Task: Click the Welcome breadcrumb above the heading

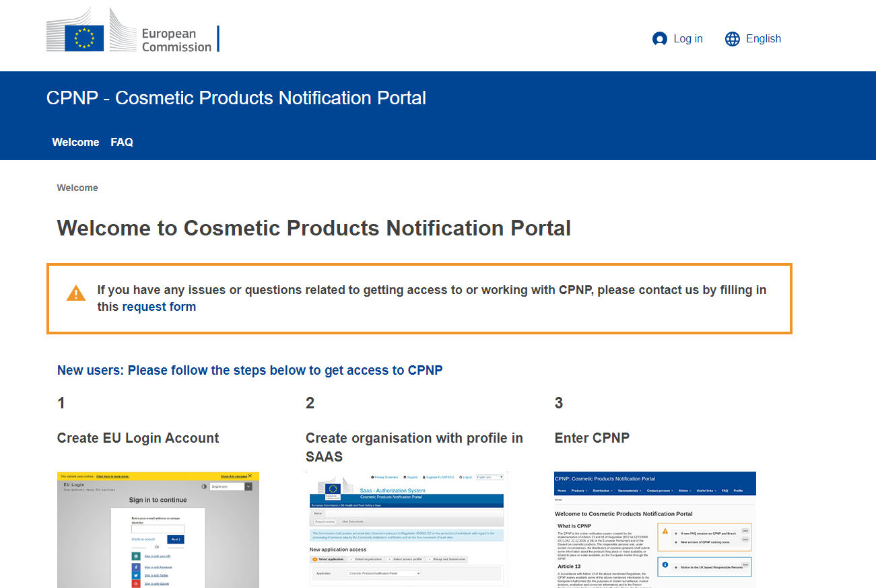Action: 77,188
